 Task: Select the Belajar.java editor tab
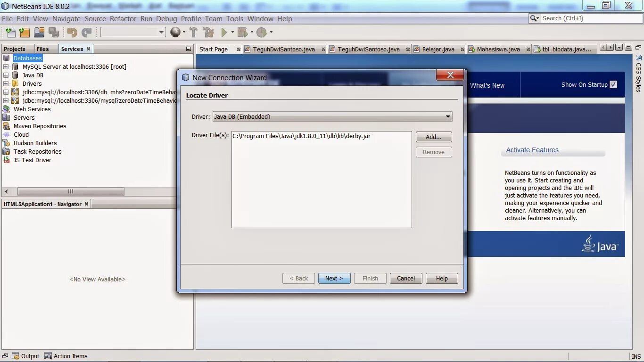[438, 49]
